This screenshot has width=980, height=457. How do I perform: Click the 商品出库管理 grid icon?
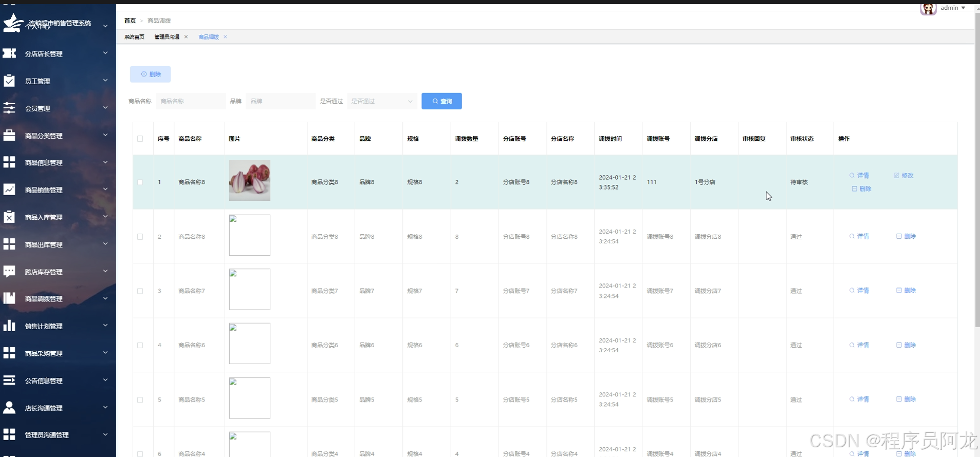tap(9, 244)
